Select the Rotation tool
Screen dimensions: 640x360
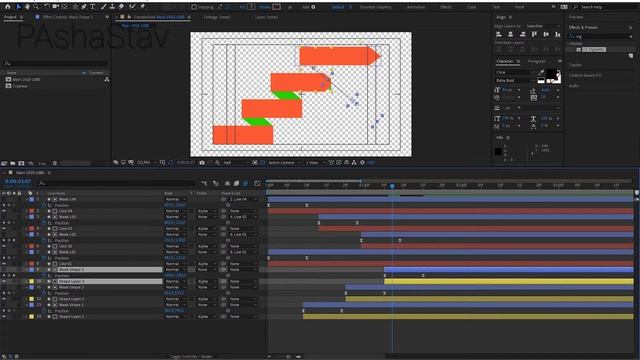[47, 7]
